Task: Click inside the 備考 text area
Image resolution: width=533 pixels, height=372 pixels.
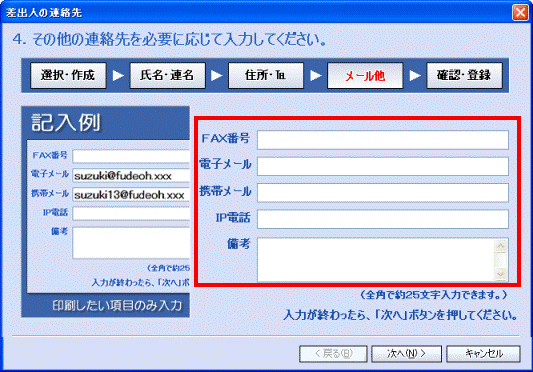Action: coord(376,260)
